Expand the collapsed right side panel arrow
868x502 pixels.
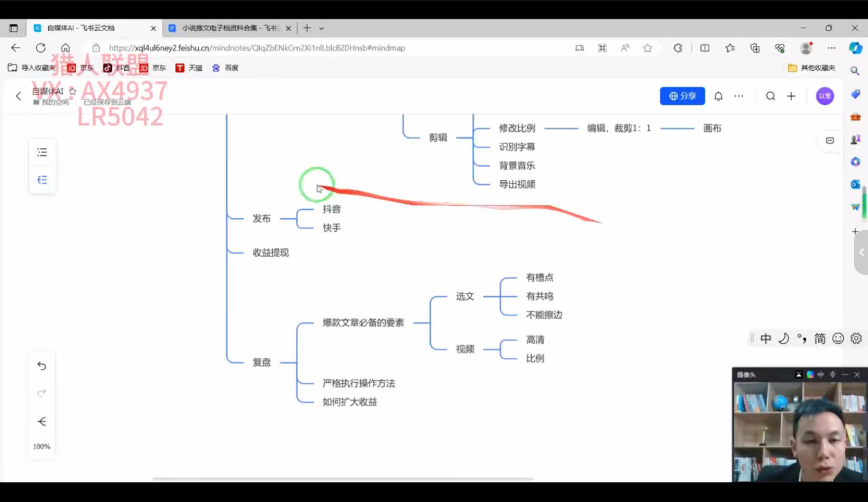pyautogui.click(x=862, y=252)
